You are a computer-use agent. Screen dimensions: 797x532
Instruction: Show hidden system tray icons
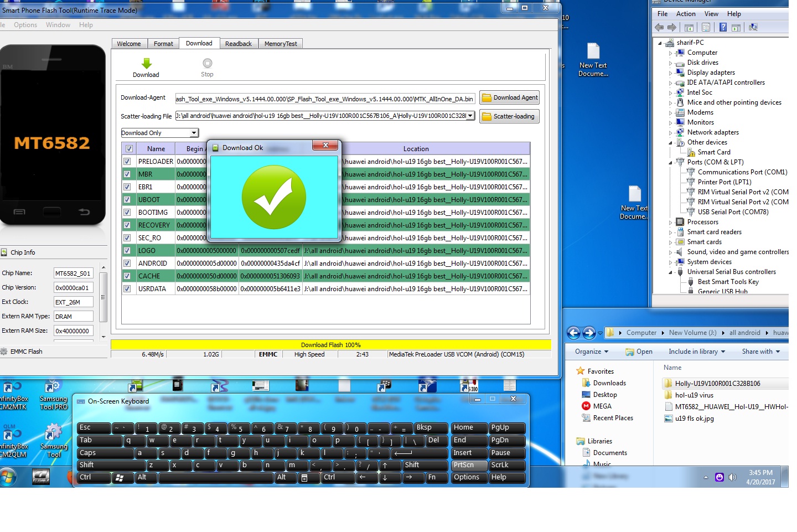706,477
